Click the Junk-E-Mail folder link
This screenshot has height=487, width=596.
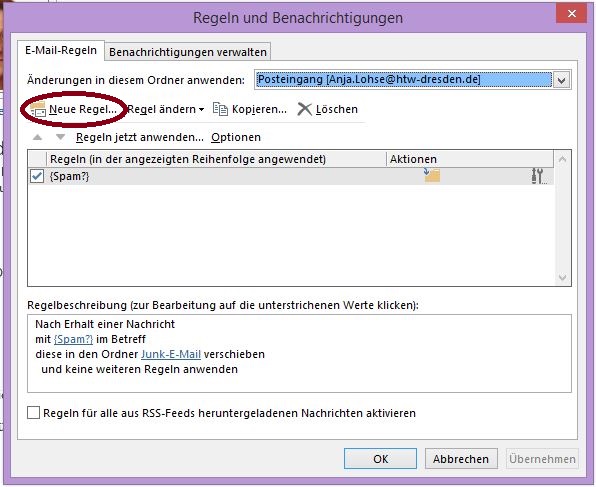[x=171, y=354]
